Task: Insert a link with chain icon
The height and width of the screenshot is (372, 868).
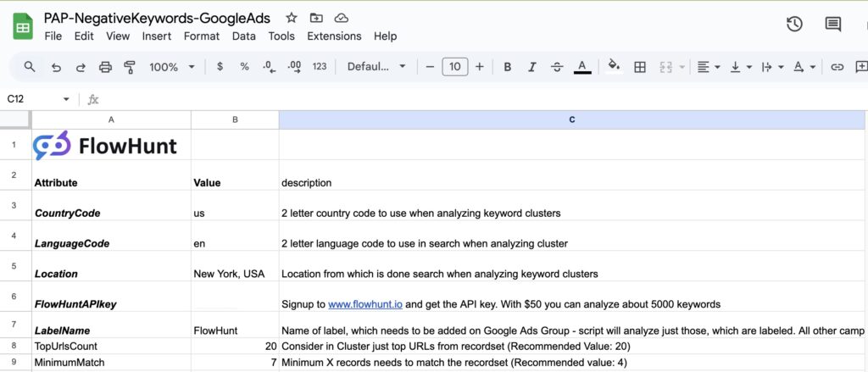Action: (837, 67)
